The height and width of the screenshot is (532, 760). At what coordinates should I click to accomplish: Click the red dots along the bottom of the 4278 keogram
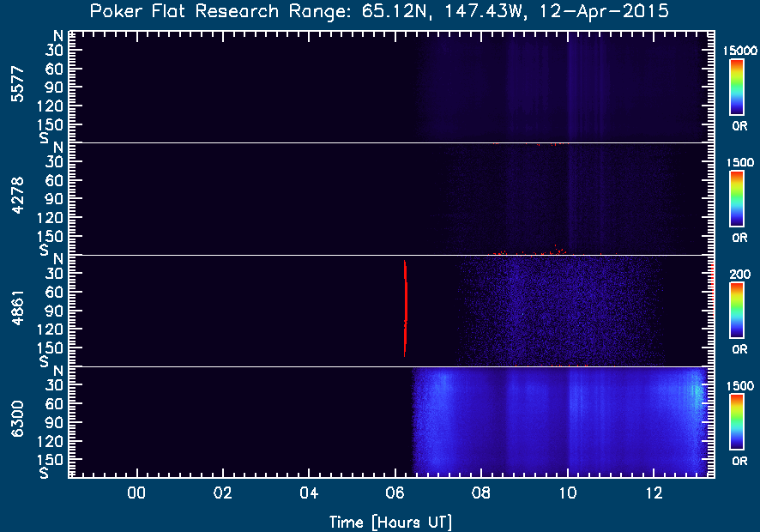point(531,251)
